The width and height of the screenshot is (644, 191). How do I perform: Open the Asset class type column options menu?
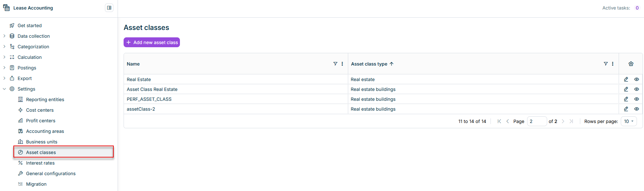(x=613, y=64)
